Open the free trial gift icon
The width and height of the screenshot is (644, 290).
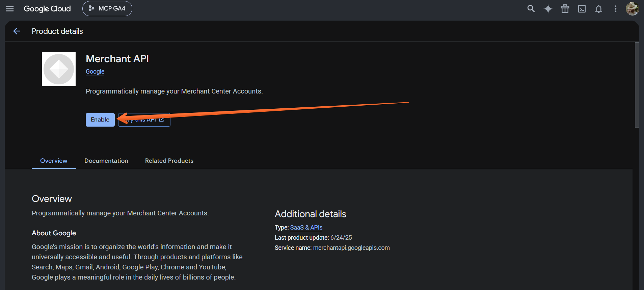(565, 9)
